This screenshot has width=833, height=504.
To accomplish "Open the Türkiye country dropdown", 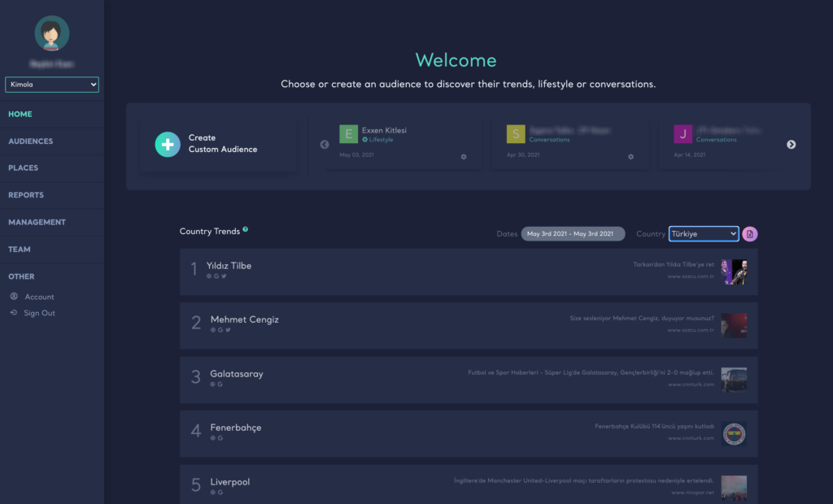I will tap(704, 233).
